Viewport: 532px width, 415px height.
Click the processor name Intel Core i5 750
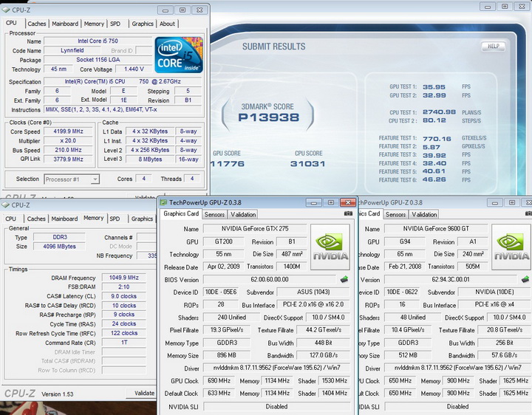pyautogui.click(x=98, y=41)
